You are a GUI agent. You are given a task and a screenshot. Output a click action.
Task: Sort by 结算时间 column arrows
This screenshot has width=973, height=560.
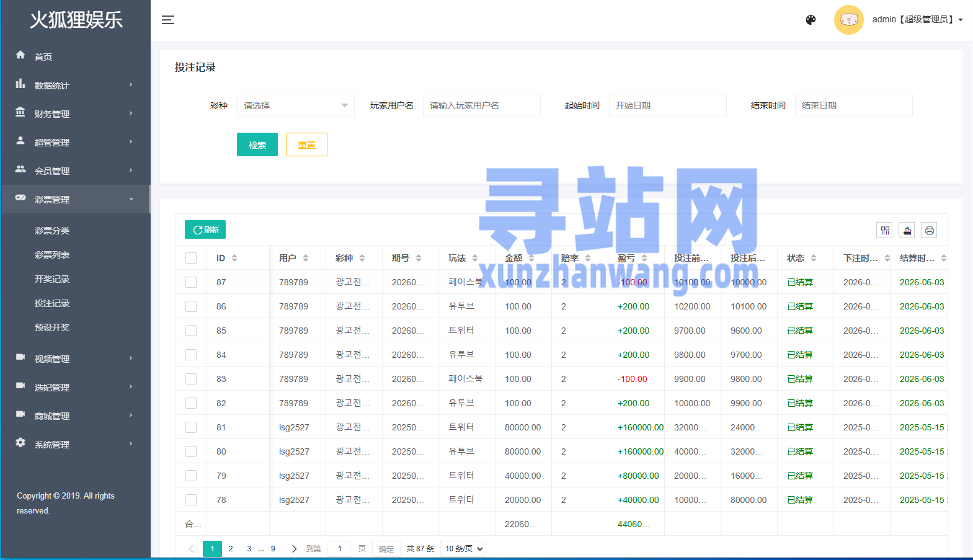(x=944, y=258)
